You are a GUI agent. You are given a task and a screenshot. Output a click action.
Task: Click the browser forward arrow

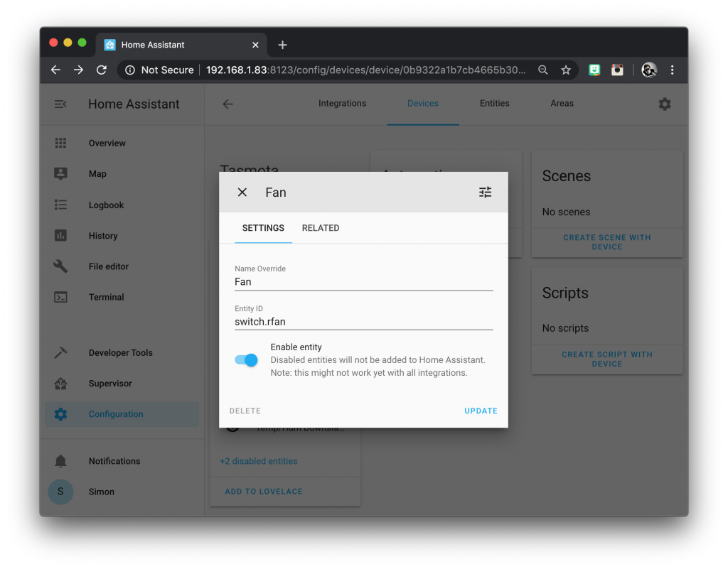pyautogui.click(x=78, y=70)
